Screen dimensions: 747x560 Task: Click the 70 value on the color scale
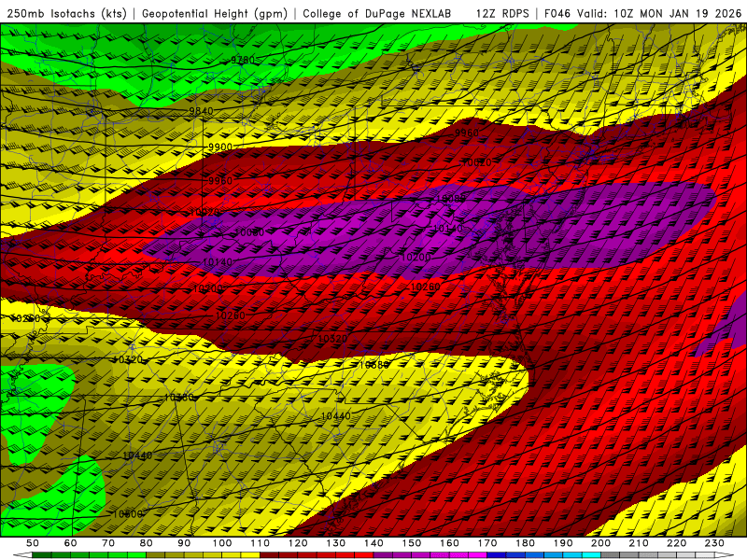click(x=108, y=543)
